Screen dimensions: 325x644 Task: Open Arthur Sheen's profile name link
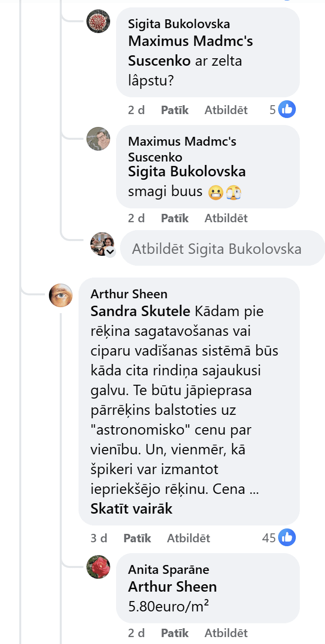coord(129,294)
